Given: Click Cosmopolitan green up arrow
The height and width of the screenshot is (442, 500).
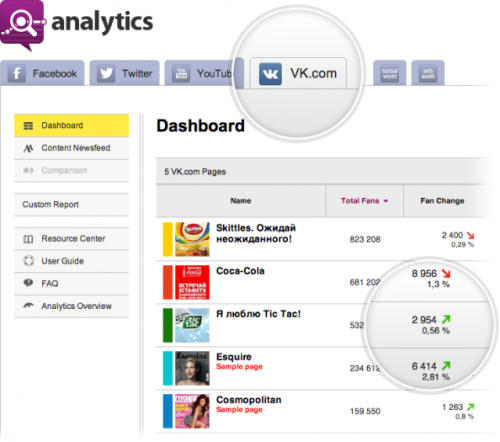Looking at the screenshot, I should point(470,407).
